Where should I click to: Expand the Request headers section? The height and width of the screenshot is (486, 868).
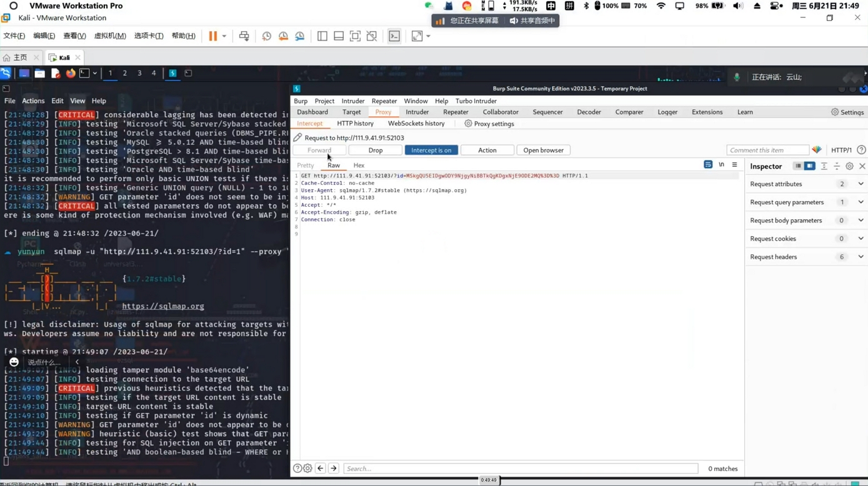pos(806,257)
